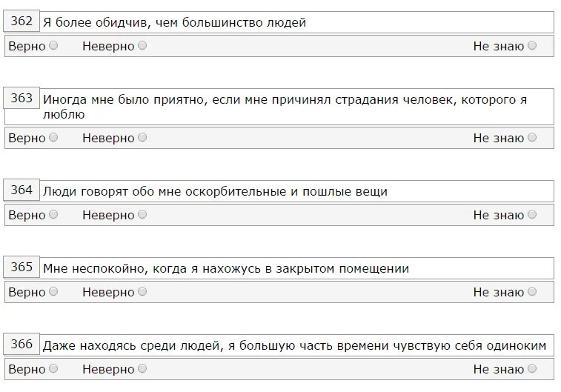Select Верно for question 362
This screenshot has width=561, height=392.
pyautogui.click(x=53, y=45)
